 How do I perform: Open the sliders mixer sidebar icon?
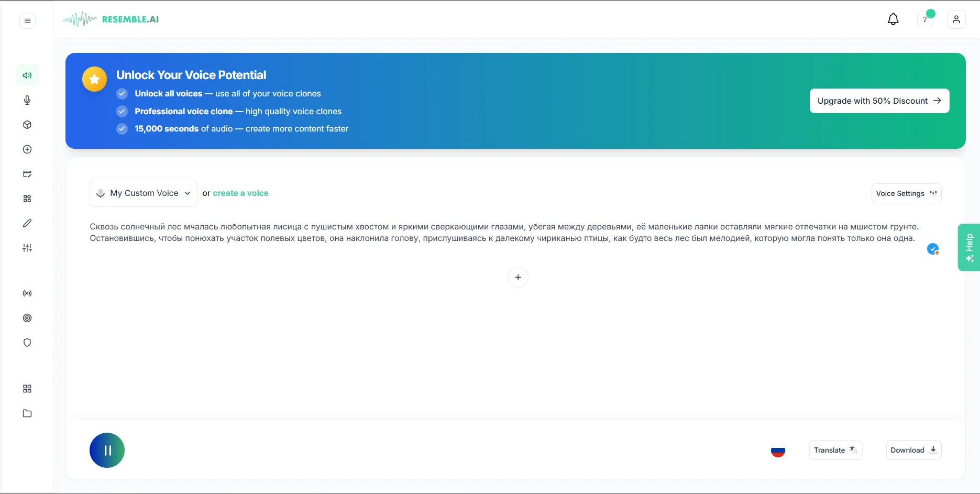click(x=27, y=248)
